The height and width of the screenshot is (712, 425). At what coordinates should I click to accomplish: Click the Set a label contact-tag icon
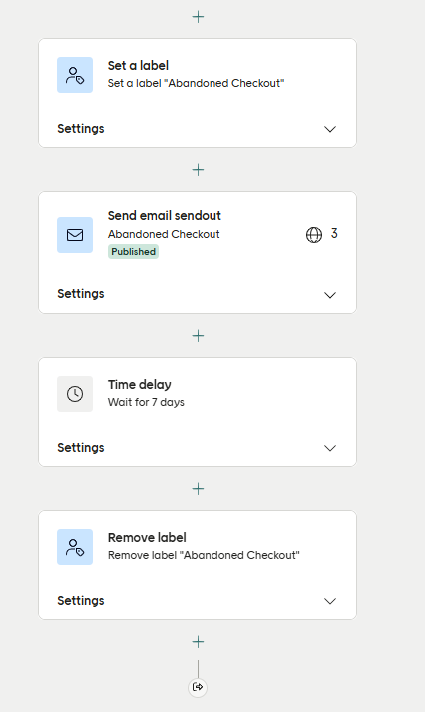75,75
